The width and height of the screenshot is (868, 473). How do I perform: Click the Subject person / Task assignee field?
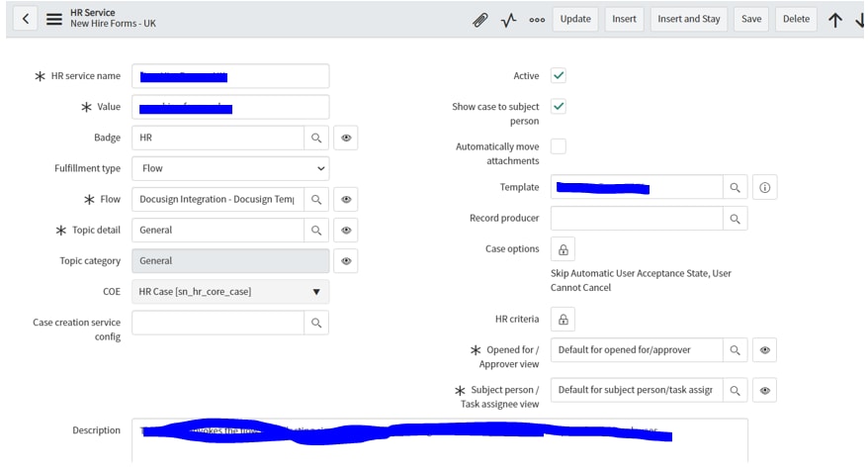637,391
